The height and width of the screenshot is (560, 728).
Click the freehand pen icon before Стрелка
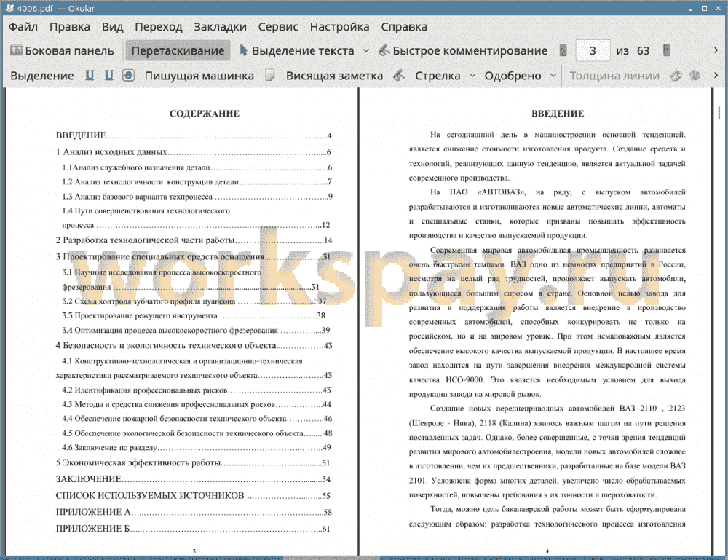[x=399, y=75]
